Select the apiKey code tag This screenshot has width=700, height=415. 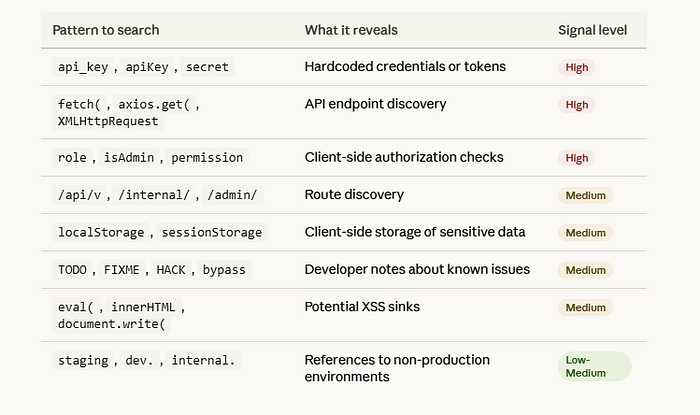pyautogui.click(x=147, y=67)
